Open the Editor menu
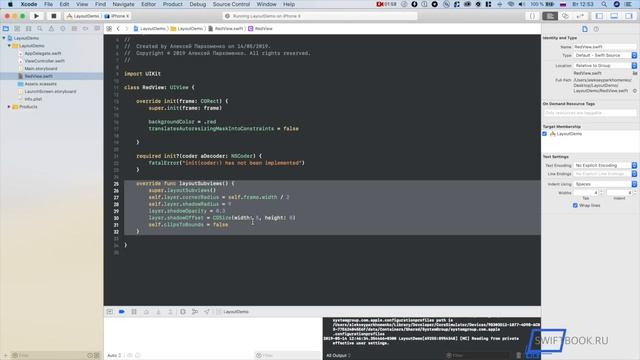The image size is (640, 360). [x=149, y=4]
